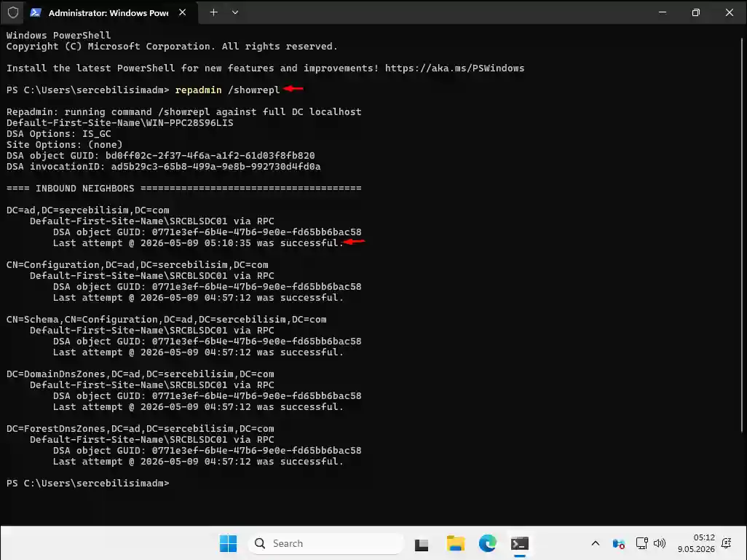Click the 05:10:35 last attempt line
Image resolution: width=747 pixels, height=560 pixels.
pyautogui.click(x=198, y=243)
